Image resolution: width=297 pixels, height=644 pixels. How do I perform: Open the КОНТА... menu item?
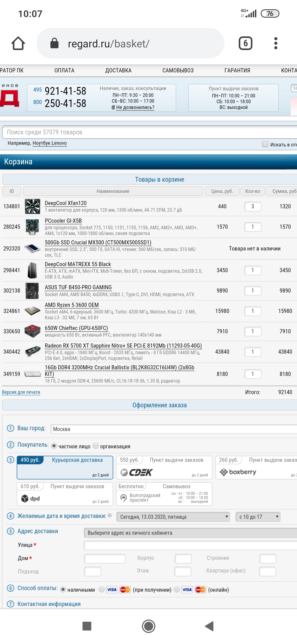(x=289, y=70)
